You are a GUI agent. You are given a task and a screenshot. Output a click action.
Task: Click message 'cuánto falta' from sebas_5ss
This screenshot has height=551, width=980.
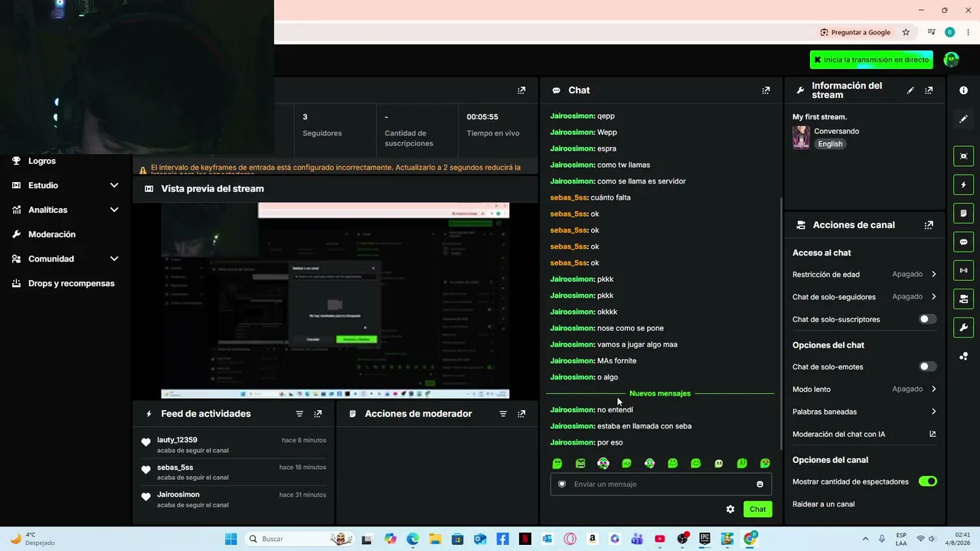(x=611, y=197)
